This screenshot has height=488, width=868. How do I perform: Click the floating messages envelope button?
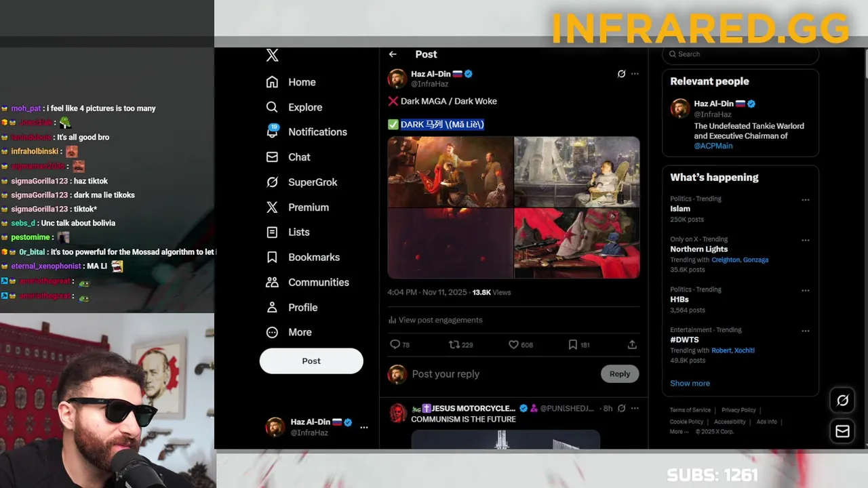pos(842,431)
